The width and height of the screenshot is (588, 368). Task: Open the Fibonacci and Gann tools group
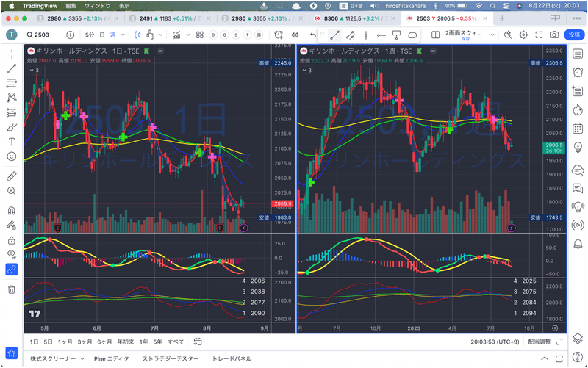[12, 83]
